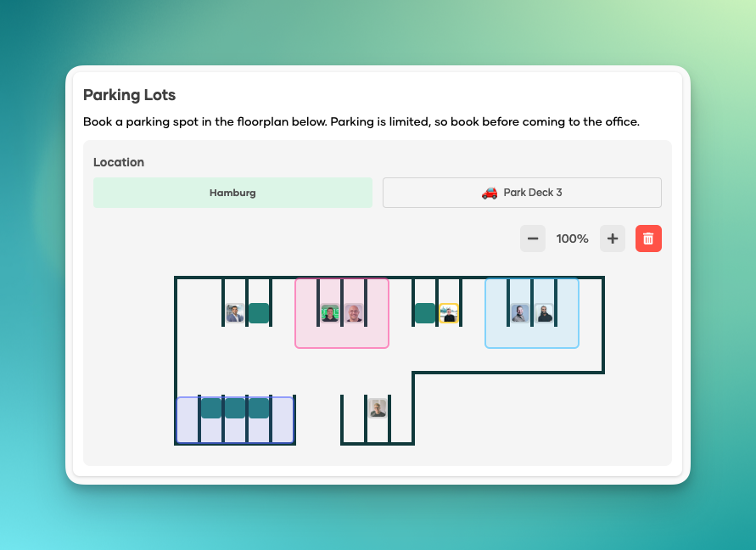Click the avatar in the bottom center bay
Screen dimensions: 756x550
click(x=378, y=408)
